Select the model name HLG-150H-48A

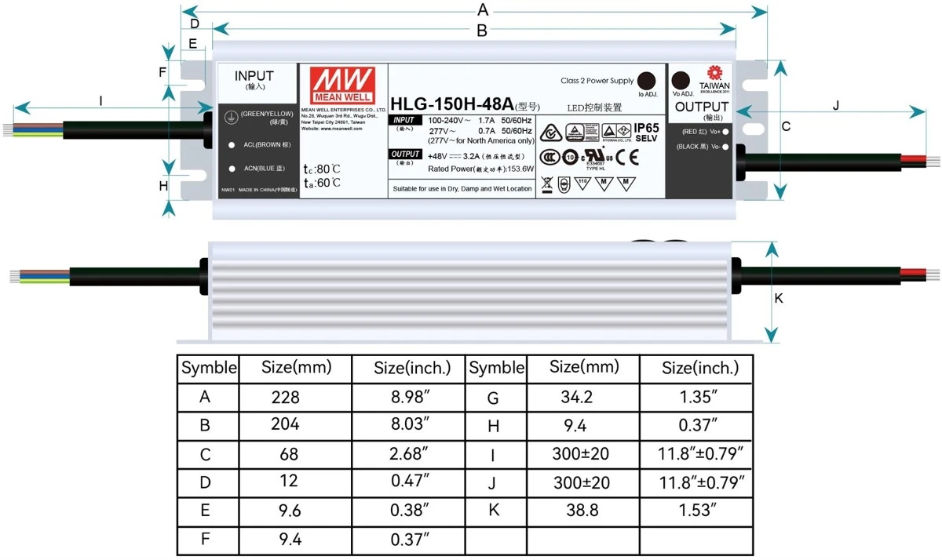pos(452,104)
